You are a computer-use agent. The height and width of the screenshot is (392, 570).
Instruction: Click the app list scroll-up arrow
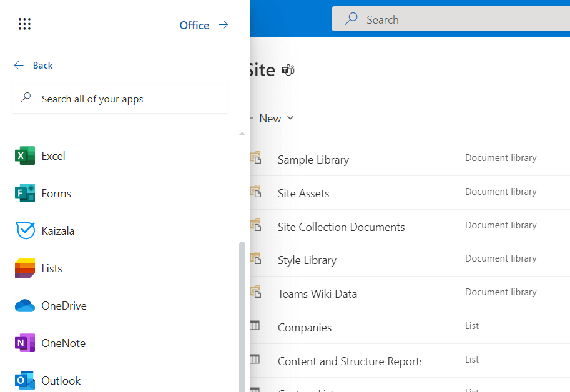pos(242,134)
